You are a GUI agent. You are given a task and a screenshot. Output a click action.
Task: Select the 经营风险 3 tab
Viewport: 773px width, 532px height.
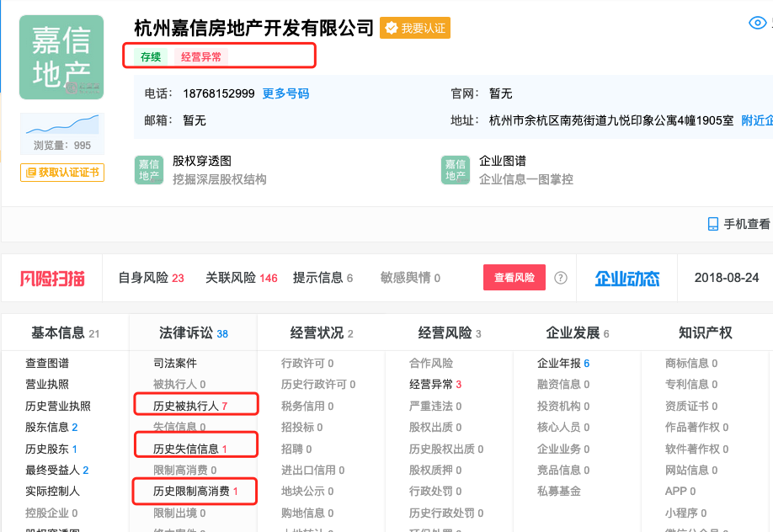click(450, 333)
